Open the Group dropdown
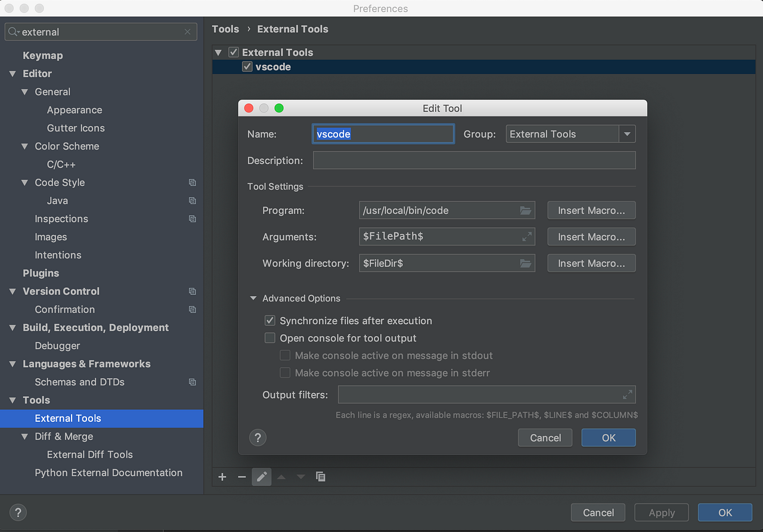Screen dimensions: 763x532 (x=627, y=133)
